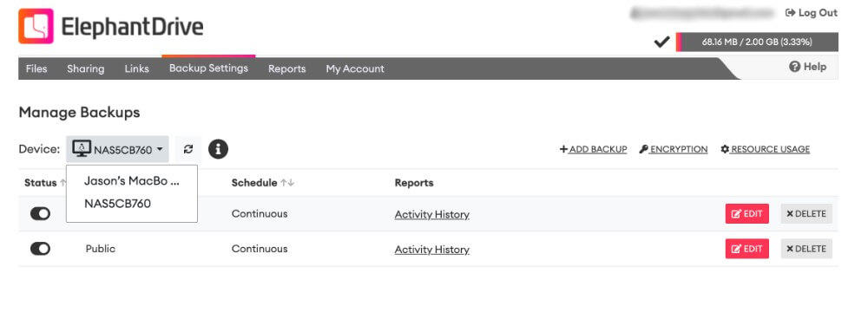Delete the first backup row
This screenshot has width=868, height=332.
[806, 214]
